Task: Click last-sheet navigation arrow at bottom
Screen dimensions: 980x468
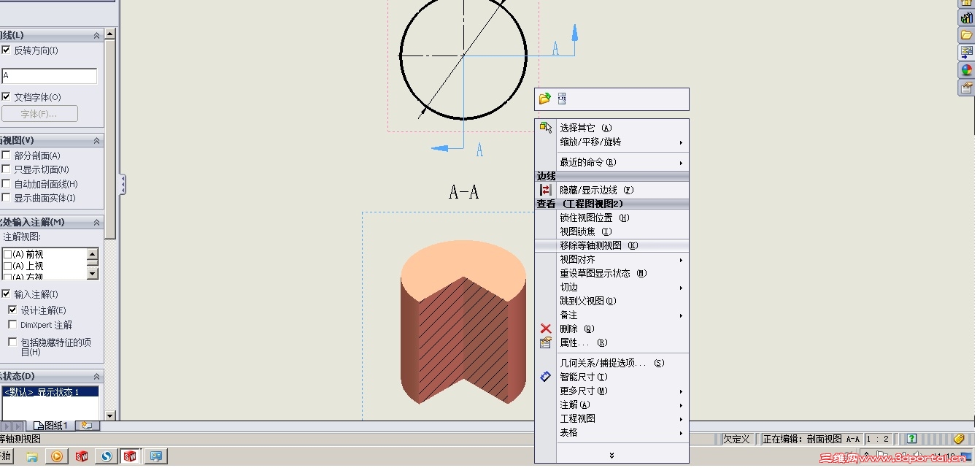Action: pyautogui.click(x=19, y=426)
